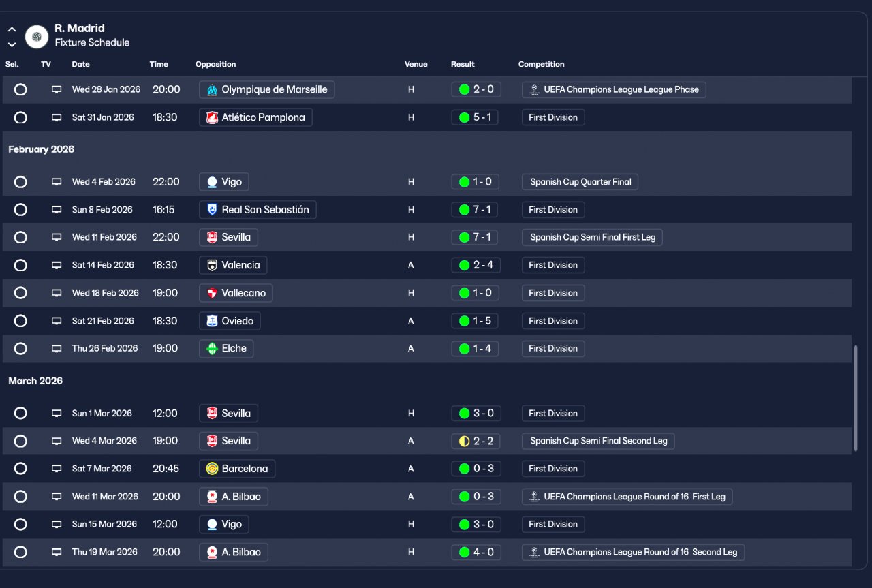
Task: Select the Sat 14 Feb Valencia fixture radio
Action: tap(20, 265)
